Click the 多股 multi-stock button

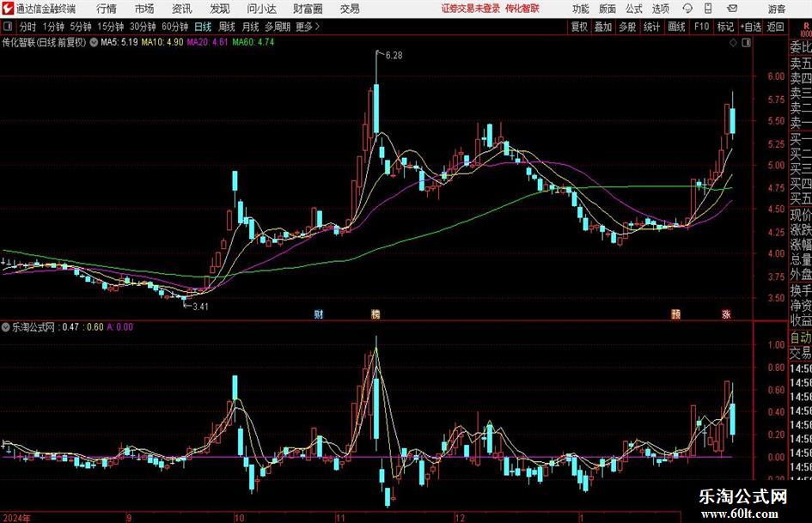tap(627, 27)
